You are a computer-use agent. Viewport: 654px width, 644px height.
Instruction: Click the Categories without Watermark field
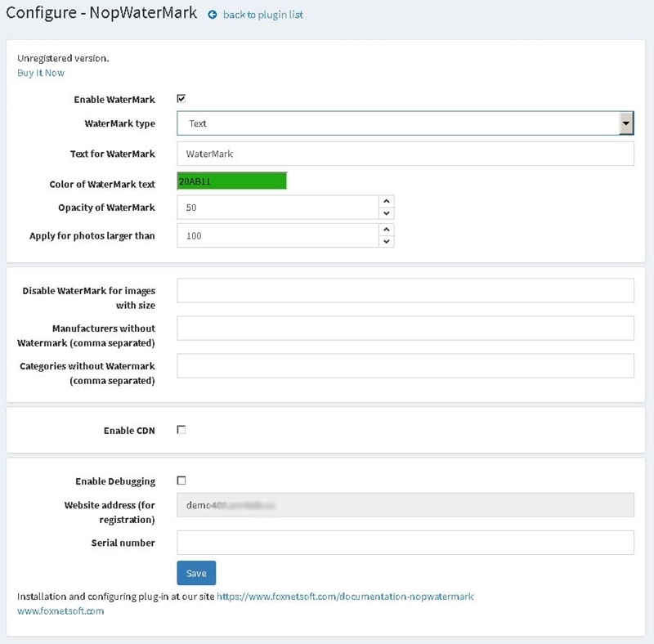coord(405,366)
